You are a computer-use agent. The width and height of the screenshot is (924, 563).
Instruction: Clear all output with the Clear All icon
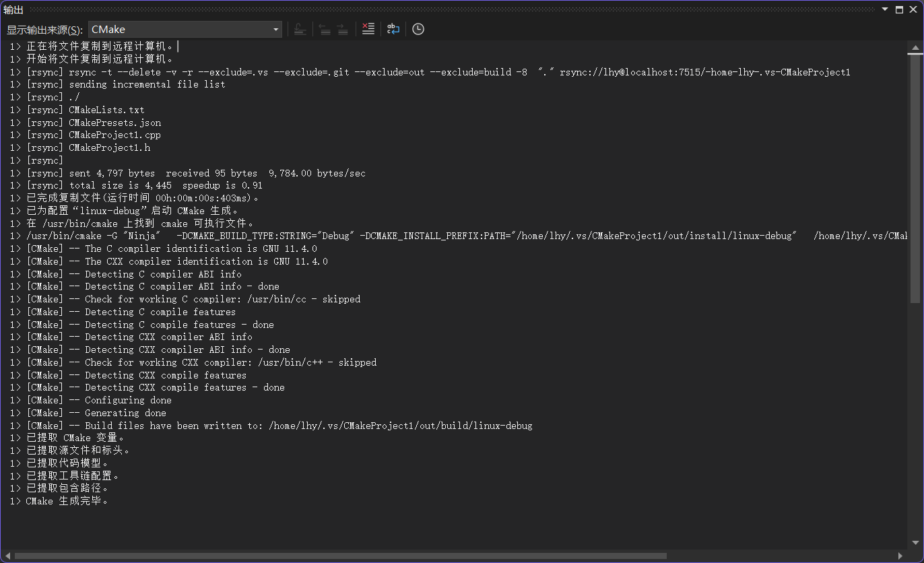[x=367, y=29]
